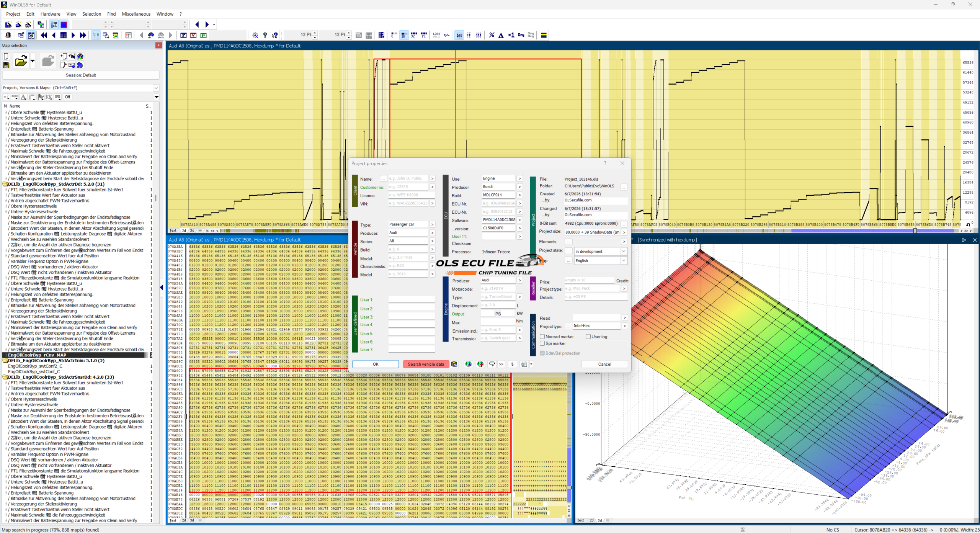Click the globe upload icon in dialog

(x=480, y=364)
